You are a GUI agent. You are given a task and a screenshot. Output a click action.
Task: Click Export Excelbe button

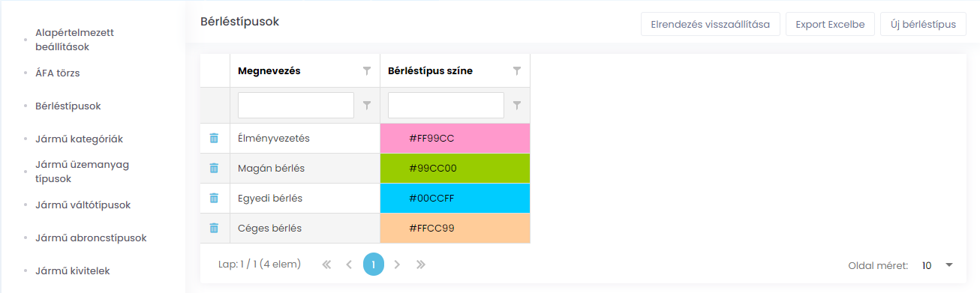[x=830, y=24]
